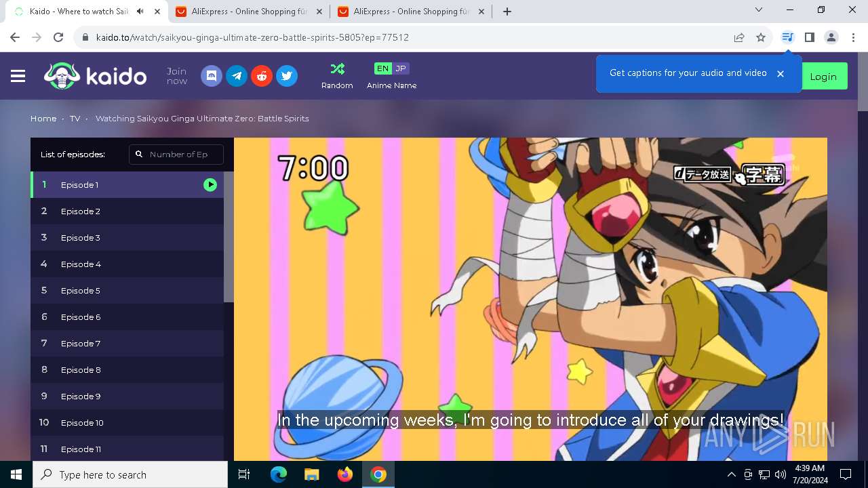Click the Login button
Screen dimensions: 868x488
pos(823,77)
